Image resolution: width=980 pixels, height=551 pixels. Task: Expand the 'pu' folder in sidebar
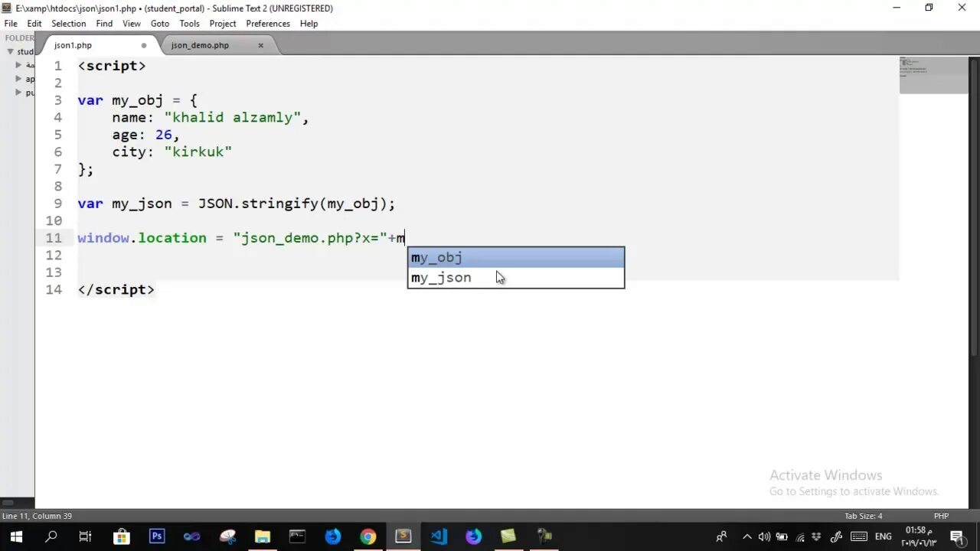tap(18, 93)
